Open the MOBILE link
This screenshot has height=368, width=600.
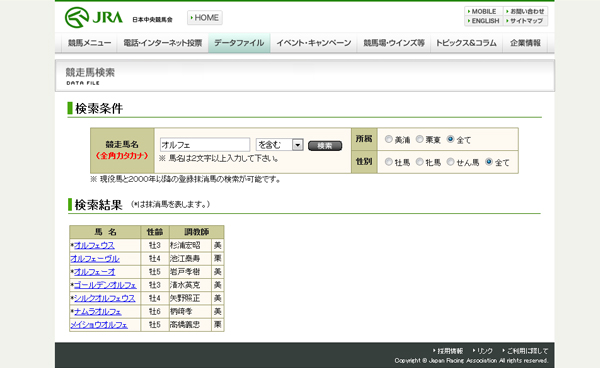(483, 11)
